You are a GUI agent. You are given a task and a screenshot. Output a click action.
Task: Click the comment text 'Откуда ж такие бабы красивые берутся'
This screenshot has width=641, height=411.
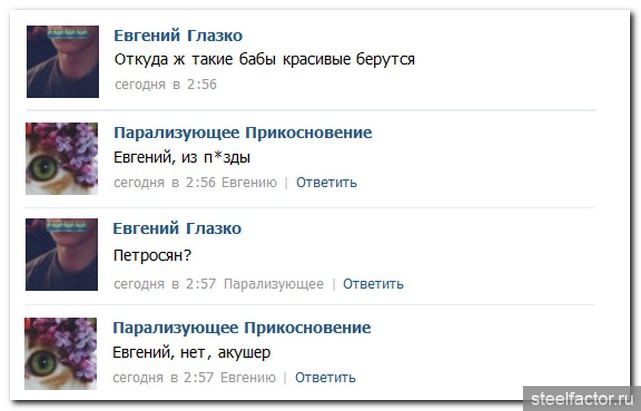264,59
